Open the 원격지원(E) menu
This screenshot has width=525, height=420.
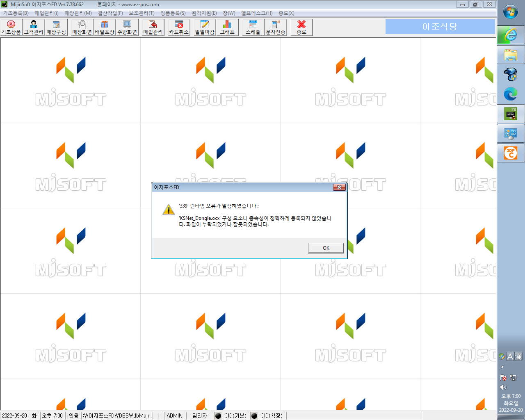tap(204, 13)
